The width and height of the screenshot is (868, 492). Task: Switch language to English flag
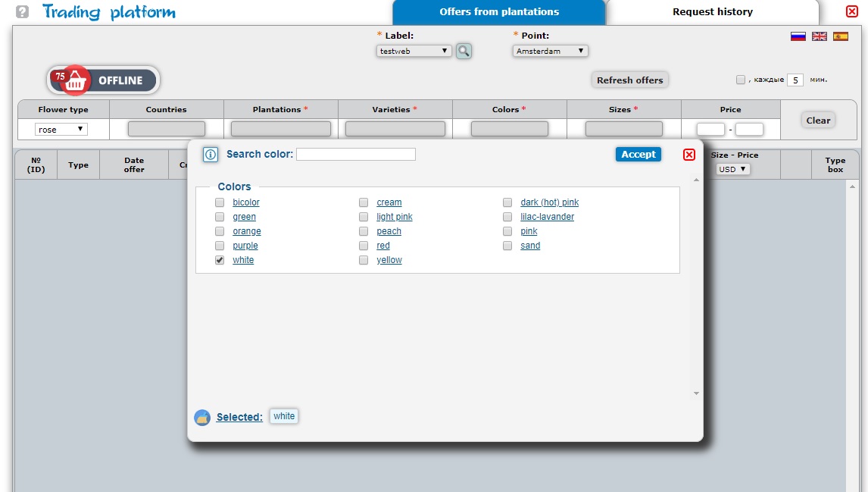pos(819,36)
